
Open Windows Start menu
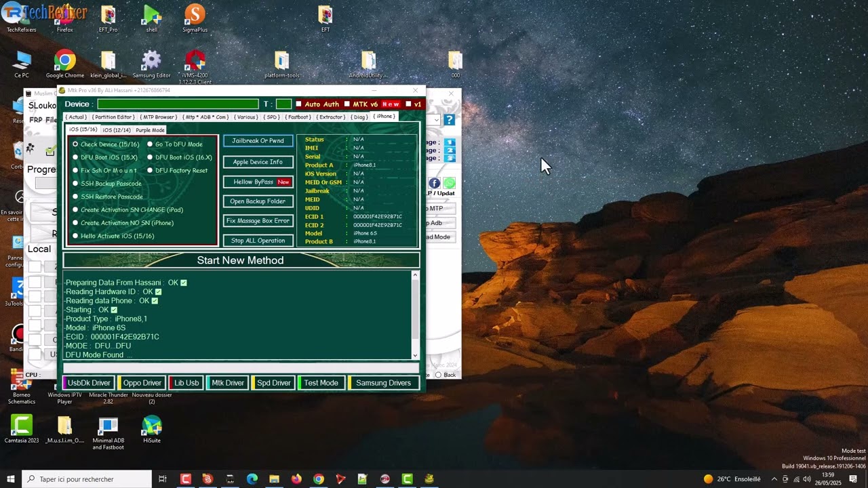(11, 479)
